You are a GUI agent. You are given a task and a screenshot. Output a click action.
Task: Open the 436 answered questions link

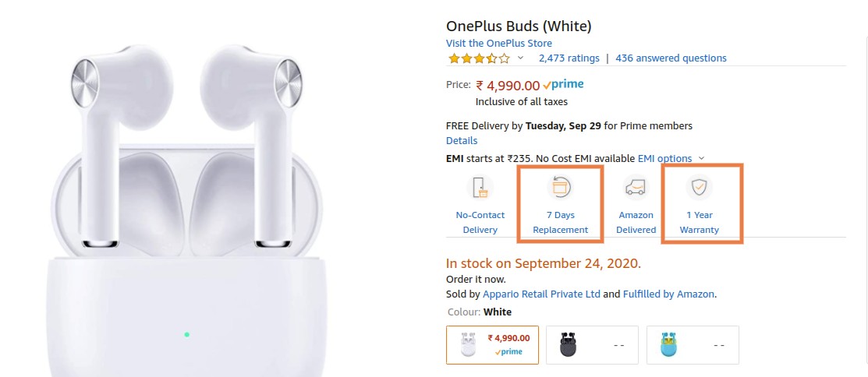671,58
